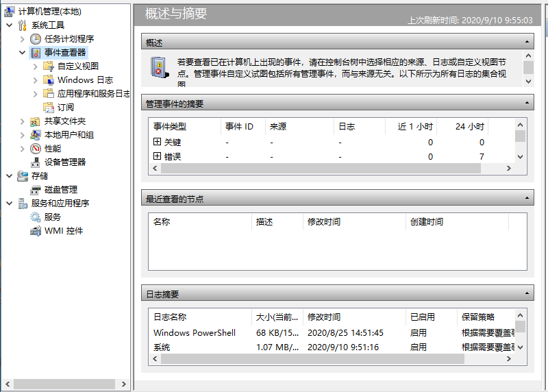Click the 计算机管理(本地) root icon
The width and height of the screenshot is (548, 392).
(10, 12)
